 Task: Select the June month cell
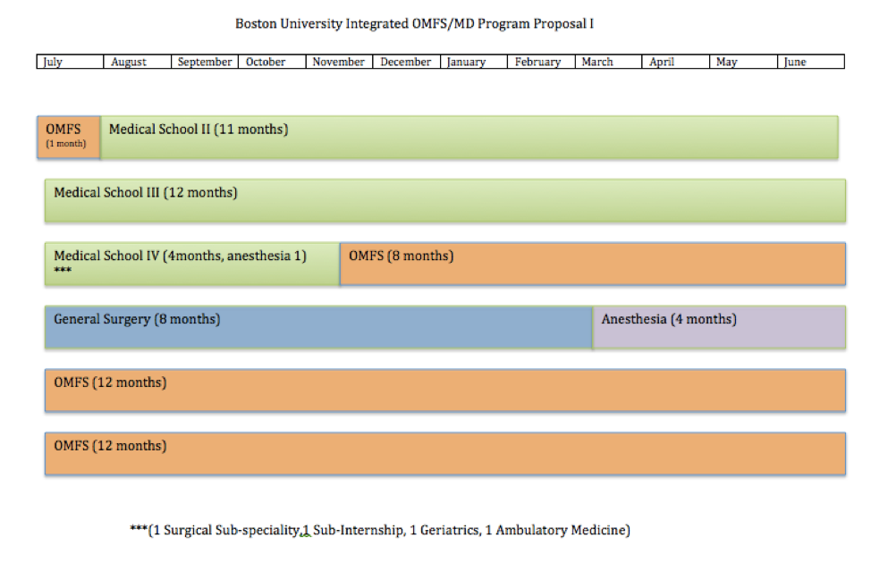(x=810, y=62)
